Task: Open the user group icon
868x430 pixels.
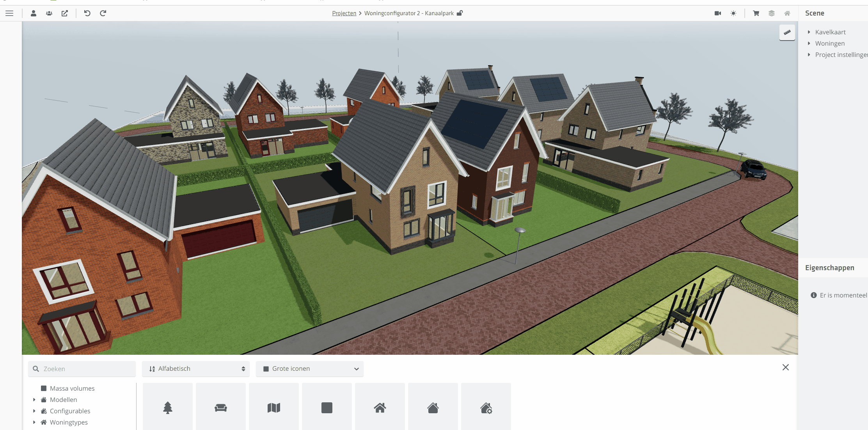Action: [x=49, y=13]
